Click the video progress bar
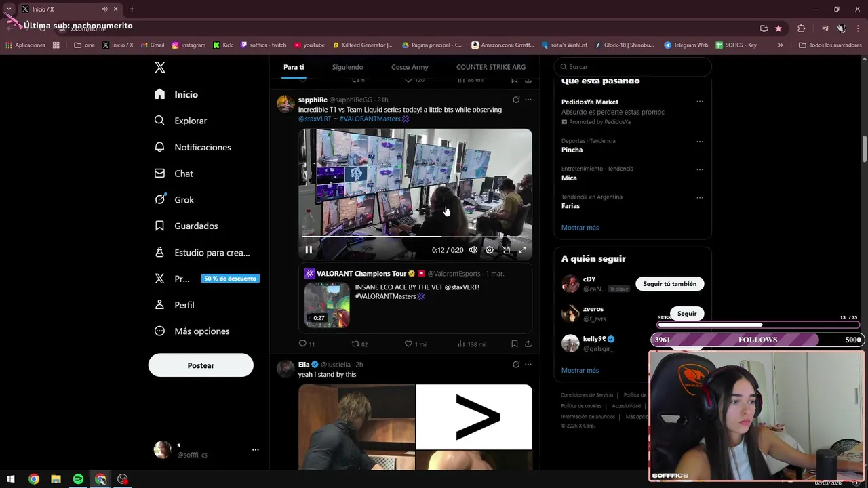The height and width of the screenshot is (488, 868). point(415,237)
